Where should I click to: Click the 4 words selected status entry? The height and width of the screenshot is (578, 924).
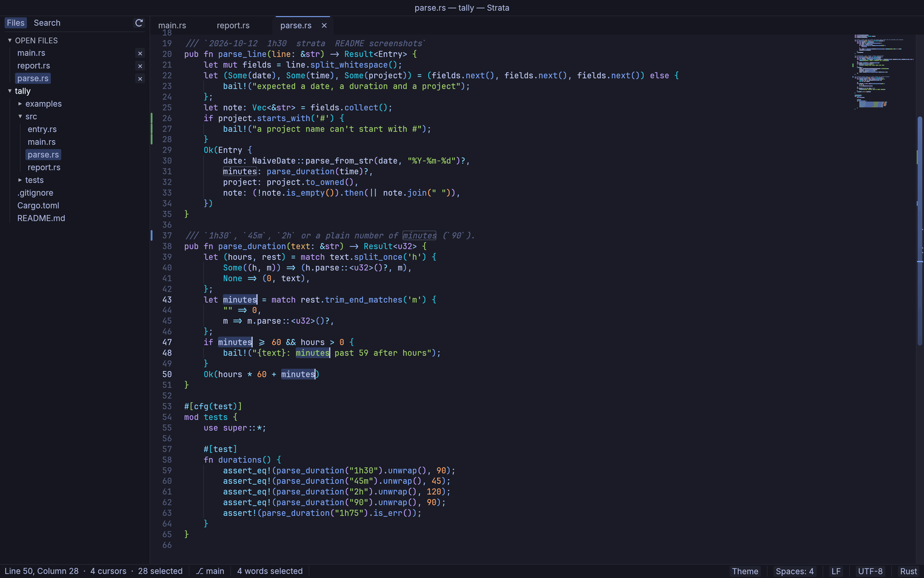tap(270, 571)
